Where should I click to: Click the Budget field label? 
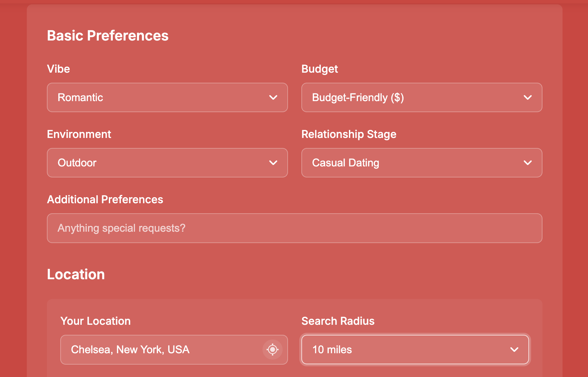[319, 69]
